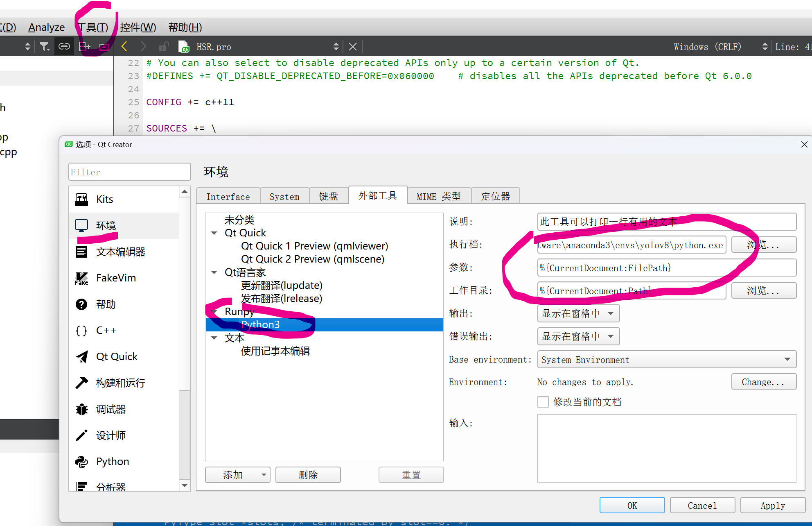
Task: Select Qt Quick 1 Preview (qmlviewer)
Action: coord(314,246)
